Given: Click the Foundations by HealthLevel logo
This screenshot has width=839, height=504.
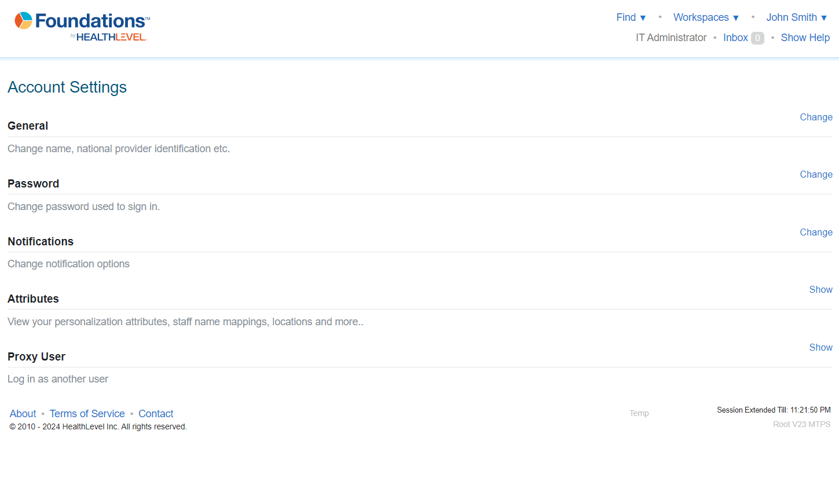Looking at the screenshot, I should click(x=82, y=27).
